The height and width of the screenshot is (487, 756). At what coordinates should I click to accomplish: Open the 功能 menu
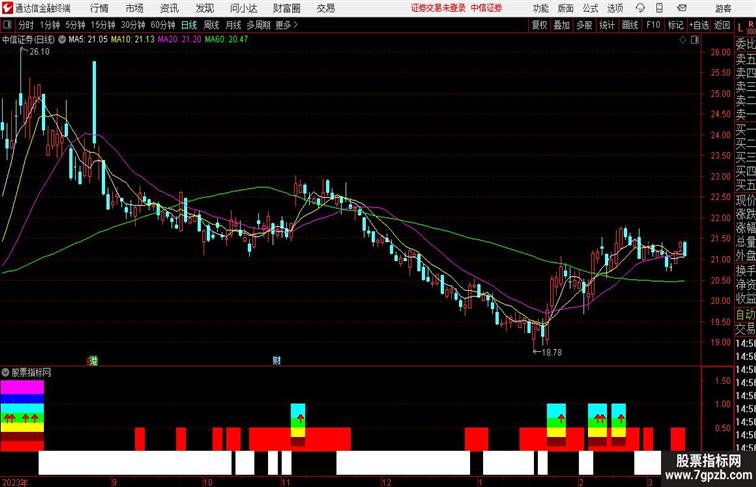pyautogui.click(x=541, y=8)
